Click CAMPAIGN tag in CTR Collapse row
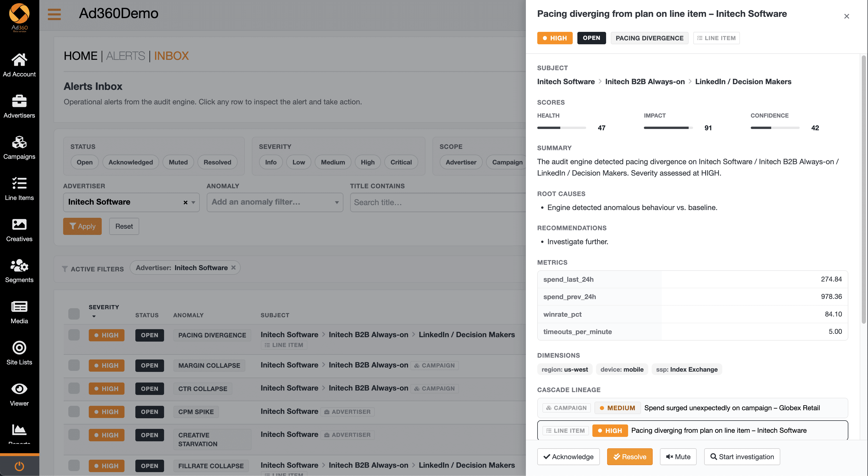Screen dimensions: 868x476 pos(435,388)
